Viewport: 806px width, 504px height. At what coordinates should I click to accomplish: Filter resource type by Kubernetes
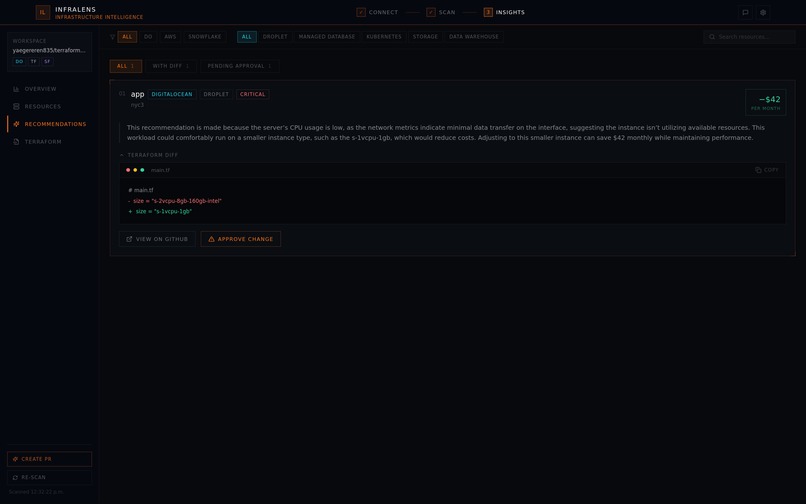point(384,37)
